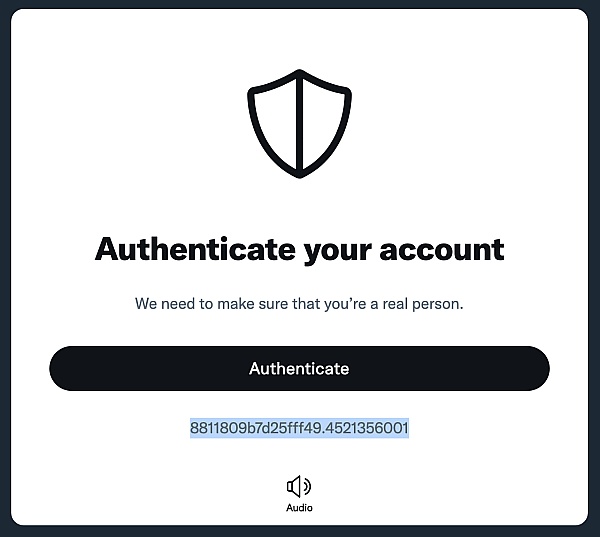Click the Authenticate button
The image size is (600, 537).
300,368
